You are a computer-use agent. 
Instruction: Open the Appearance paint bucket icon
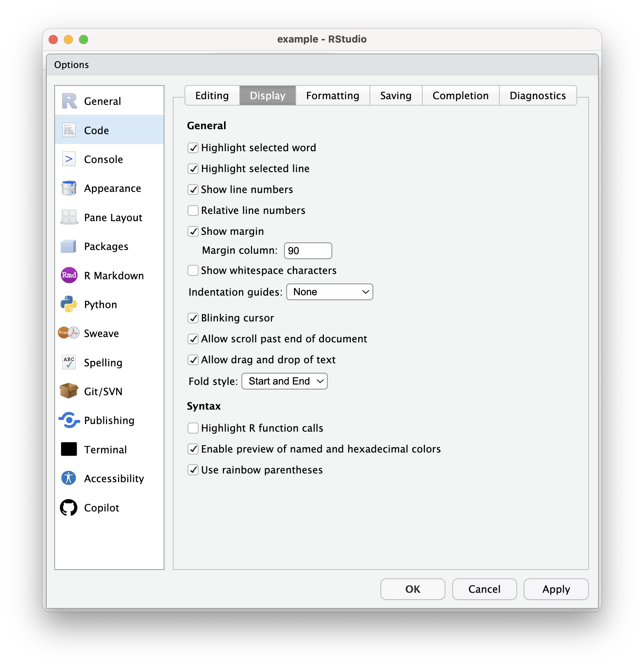coord(69,188)
